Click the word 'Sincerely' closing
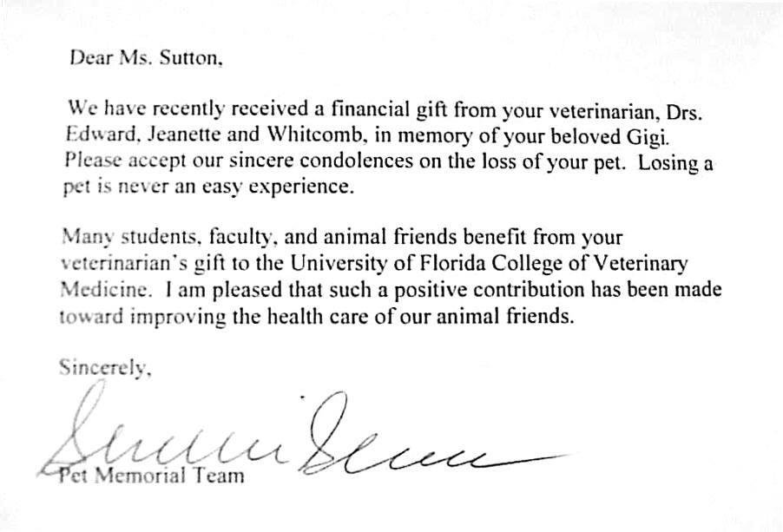 click(105, 368)
